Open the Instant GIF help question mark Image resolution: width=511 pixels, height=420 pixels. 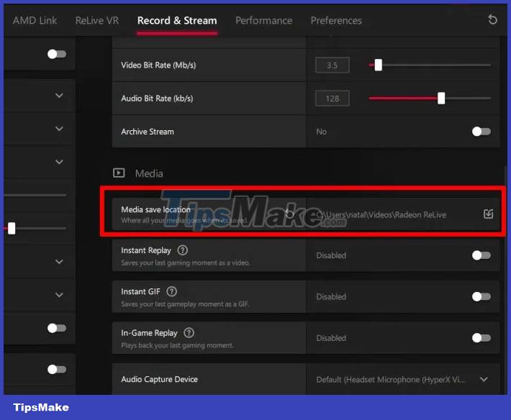pyautogui.click(x=172, y=291)
